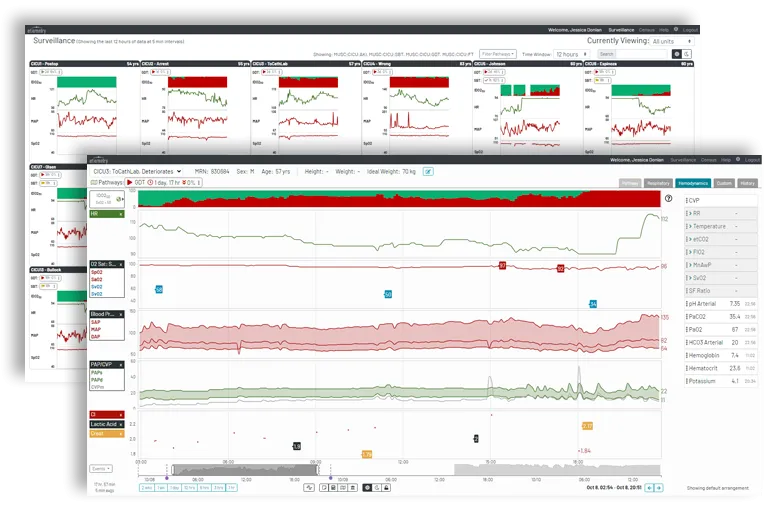Go to the next time range with the right arrow
This screenshot has width=765, height=512.
point(659,488)
